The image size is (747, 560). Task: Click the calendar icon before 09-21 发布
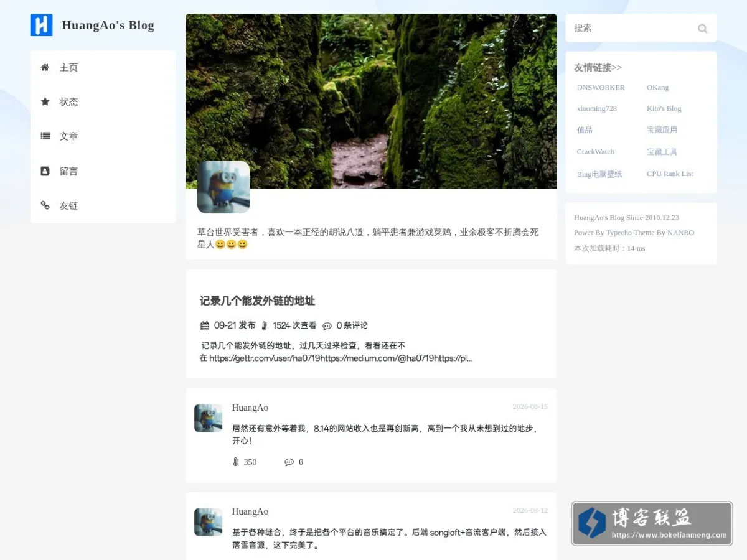[x=205, y=325]
